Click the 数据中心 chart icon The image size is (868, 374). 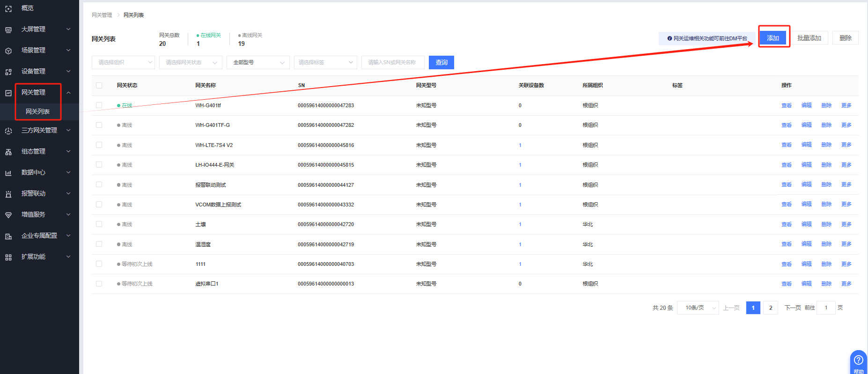tap(8, 173)
